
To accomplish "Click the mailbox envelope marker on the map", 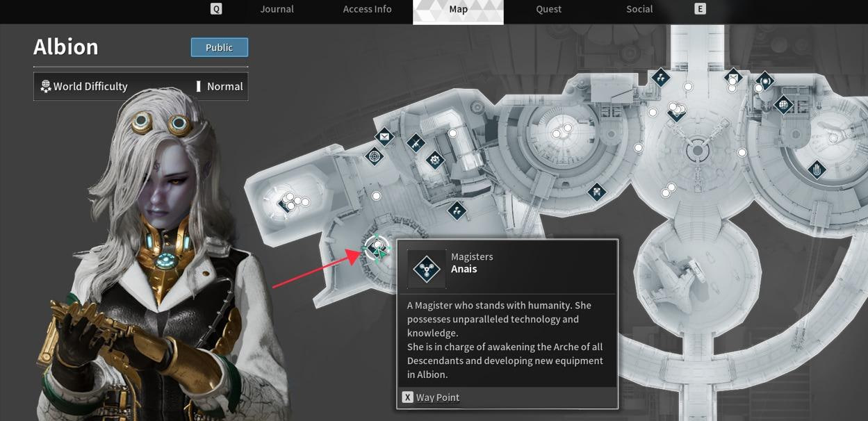I will [384, 137].
